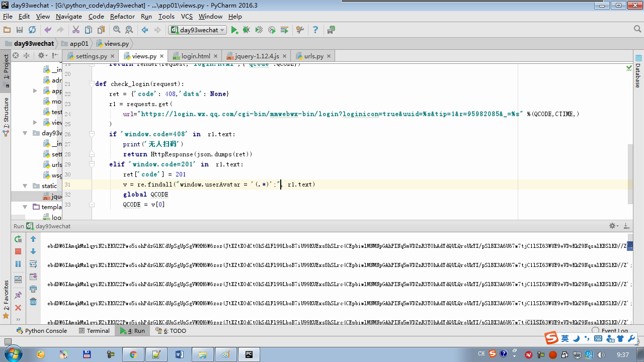Open the Python Console tool window

(41, 331)
